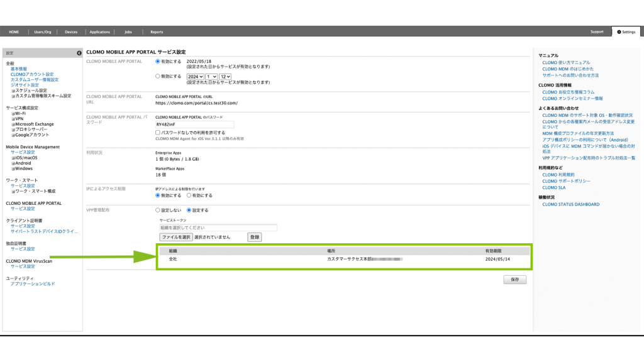The width and height of the screenshot is (644, 362).
Task: Select 無効にする for IP address restriction
Action: tap(158, 195)
